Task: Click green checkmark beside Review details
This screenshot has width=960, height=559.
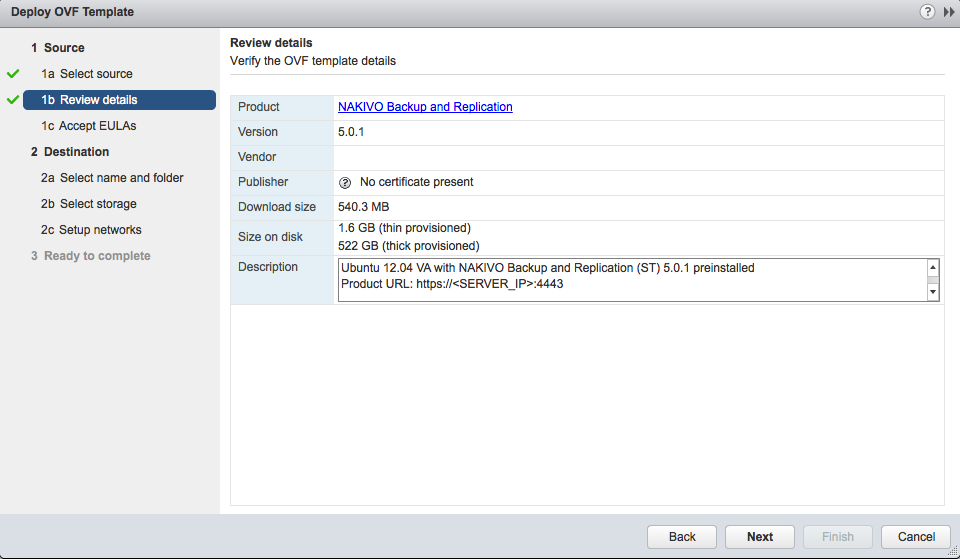Action: 13,100
